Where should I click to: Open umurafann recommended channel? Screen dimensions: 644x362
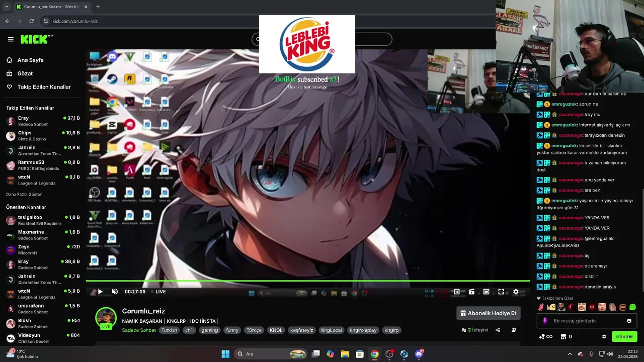43,309
